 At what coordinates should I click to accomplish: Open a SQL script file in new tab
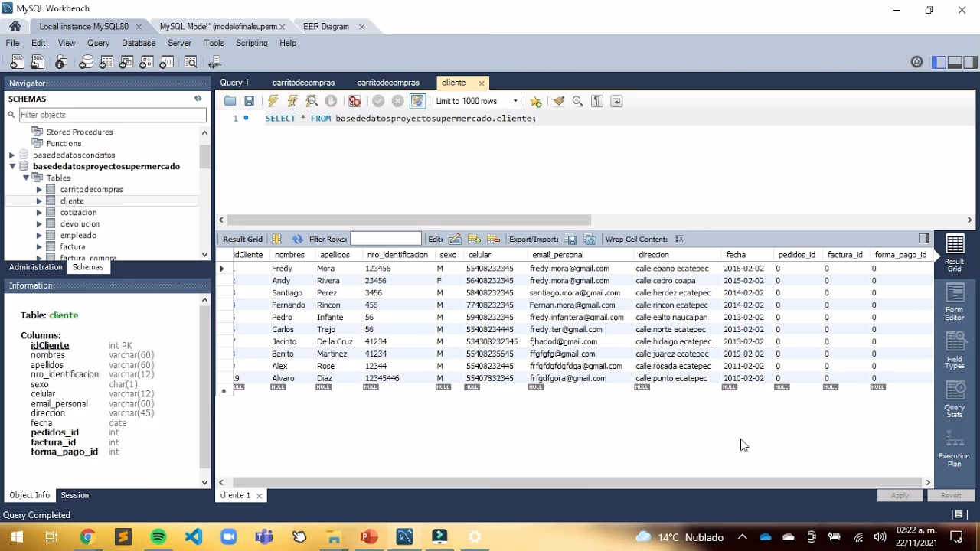[37, 63]
